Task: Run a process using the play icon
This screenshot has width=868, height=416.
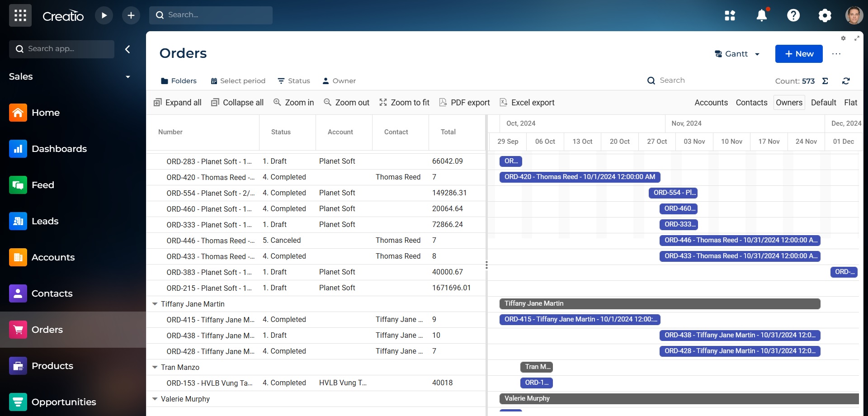Action: tap(104, 15)
